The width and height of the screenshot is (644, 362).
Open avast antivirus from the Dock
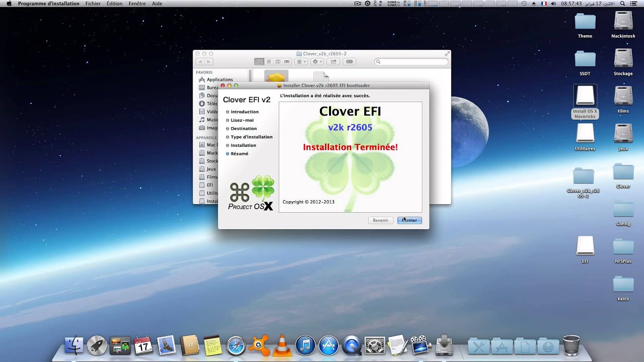259,345
